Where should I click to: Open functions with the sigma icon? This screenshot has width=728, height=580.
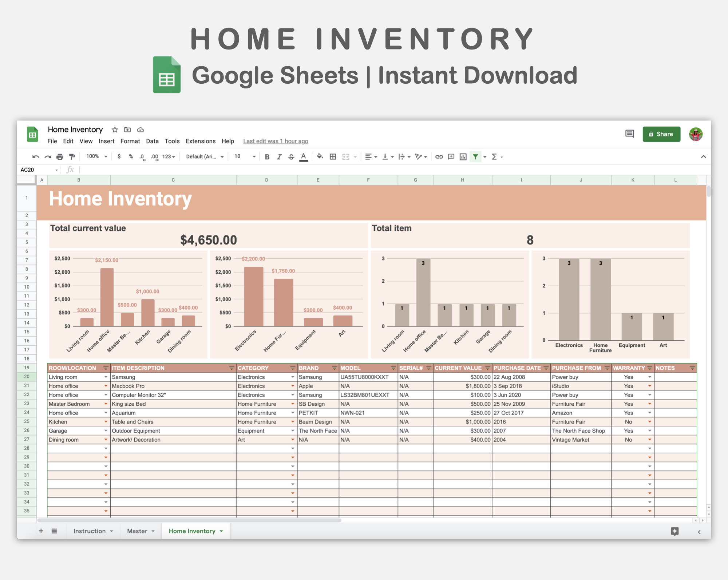pyautogui.click(x=494, y=156)
